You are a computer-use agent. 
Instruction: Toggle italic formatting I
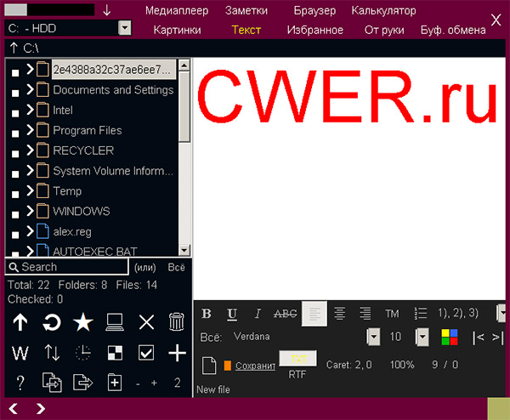(x=258, y=314)
